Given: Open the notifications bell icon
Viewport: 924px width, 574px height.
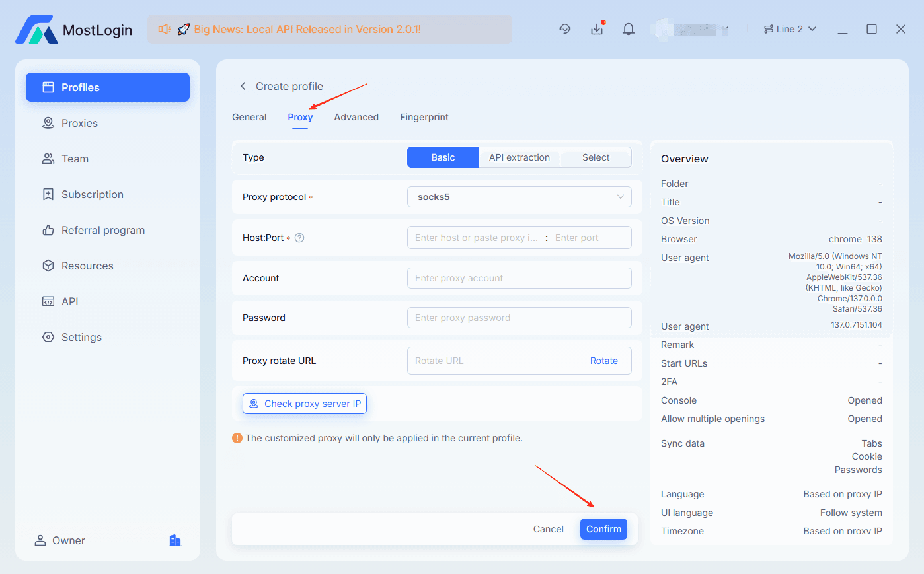Looking at the screenshot, I should coord(628,29).
